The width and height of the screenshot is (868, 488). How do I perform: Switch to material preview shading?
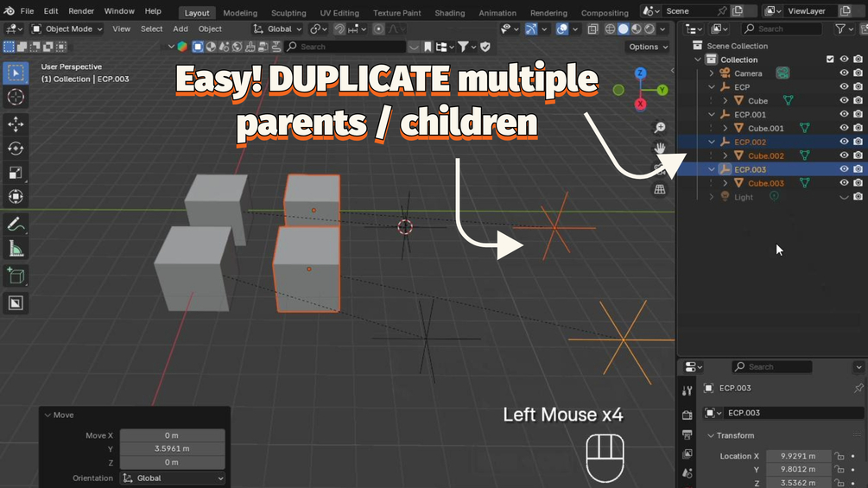click(x=637, y=29)
